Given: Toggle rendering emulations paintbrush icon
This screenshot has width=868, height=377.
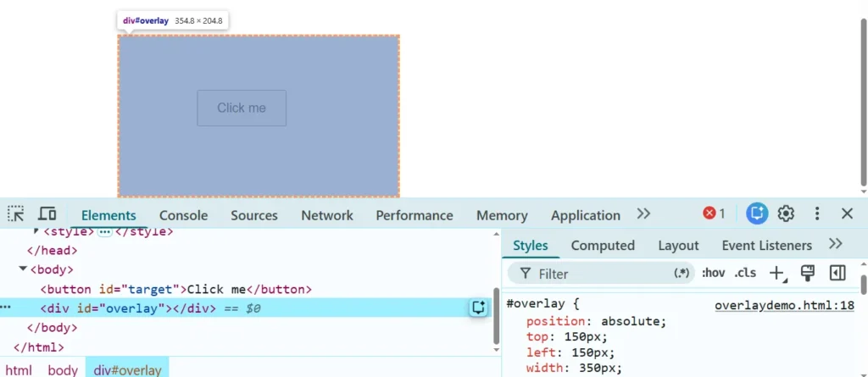Looking at the screenshot, I should pyautogui.click(x=808, y=273).
